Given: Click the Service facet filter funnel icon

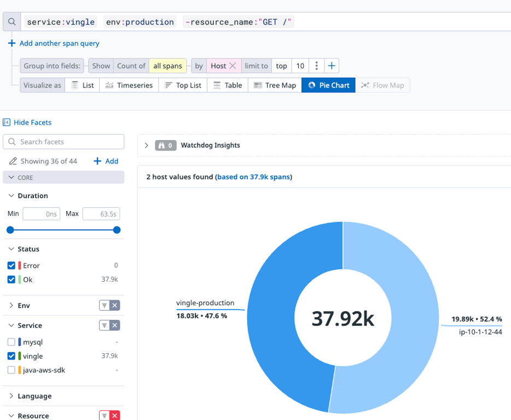Looking at the screenshot, I should [x=104, y=325].
